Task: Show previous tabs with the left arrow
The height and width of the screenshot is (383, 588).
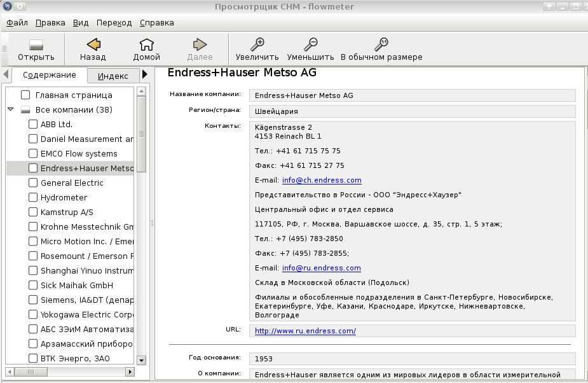Action: click(6, 74)
